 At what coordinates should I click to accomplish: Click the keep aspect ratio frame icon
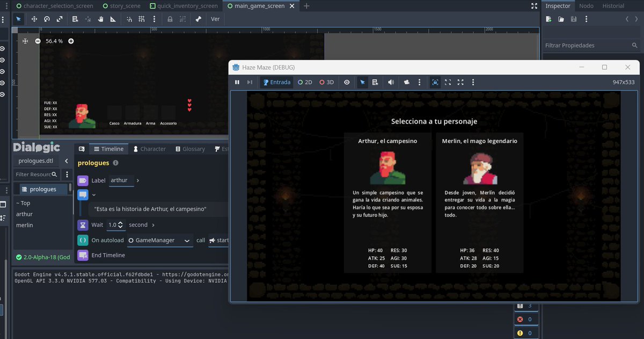(448, 82)
